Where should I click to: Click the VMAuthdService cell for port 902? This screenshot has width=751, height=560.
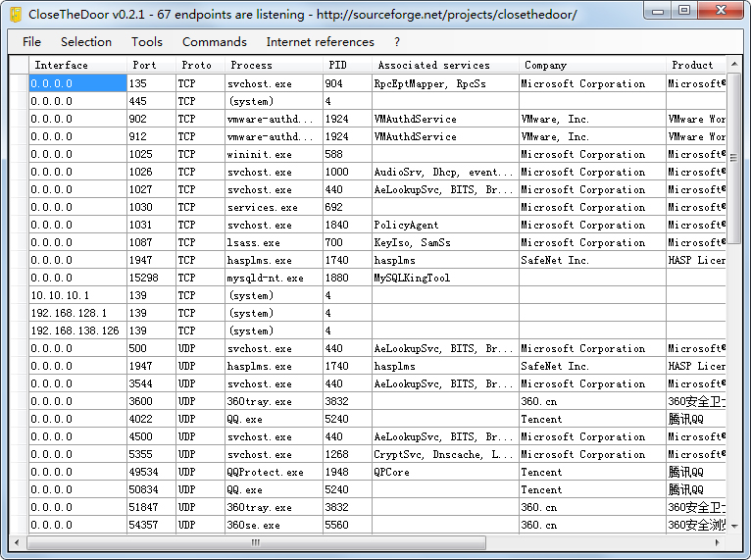[445, 119]
